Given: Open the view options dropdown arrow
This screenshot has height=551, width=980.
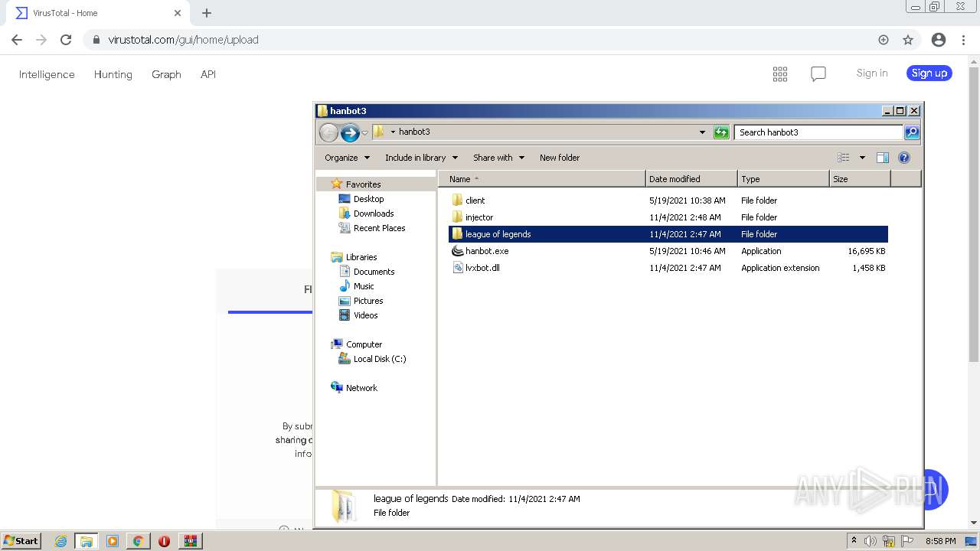Looking at the screenshot, I should [x=862, y=158].
